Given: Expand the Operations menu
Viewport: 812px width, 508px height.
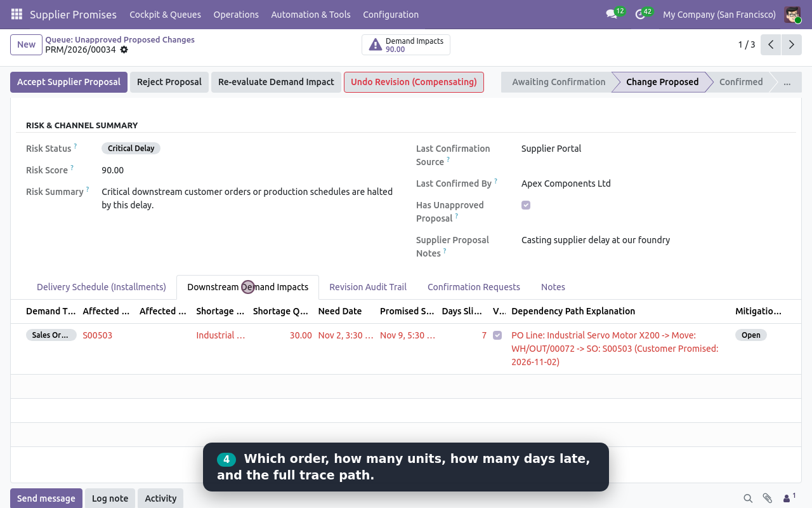Looking at the screenshot, I should [236, 14].
